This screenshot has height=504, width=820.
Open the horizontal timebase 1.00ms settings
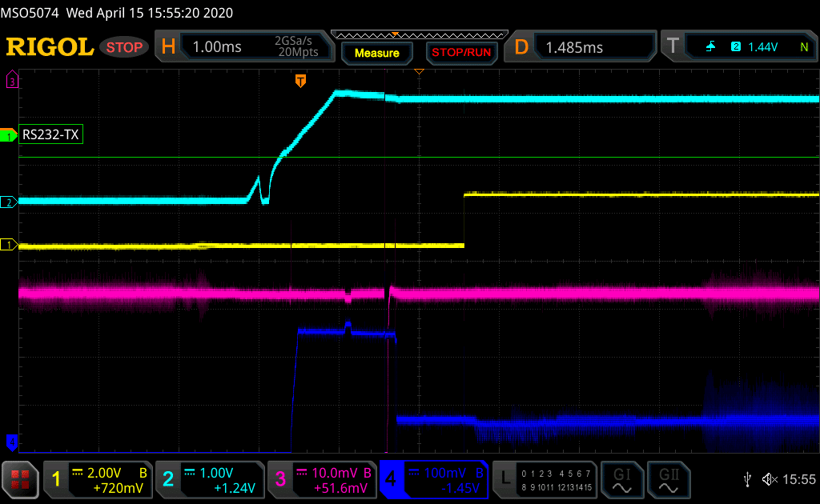[x=243, y=47]
